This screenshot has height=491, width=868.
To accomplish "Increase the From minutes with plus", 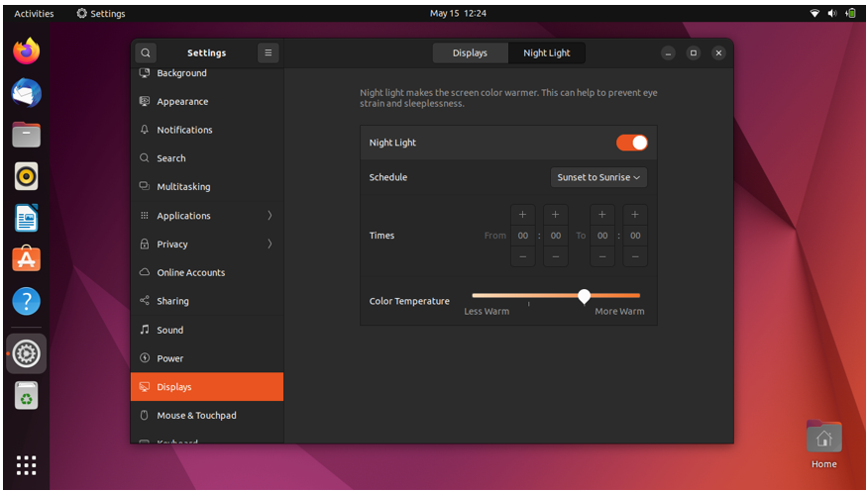I will (x=555, y=215).
